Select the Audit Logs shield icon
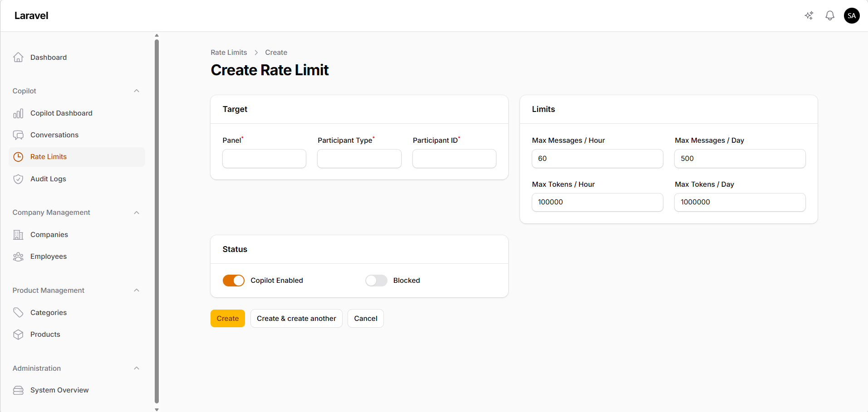This screenshot has width=868, height=412. coord(18,179)
